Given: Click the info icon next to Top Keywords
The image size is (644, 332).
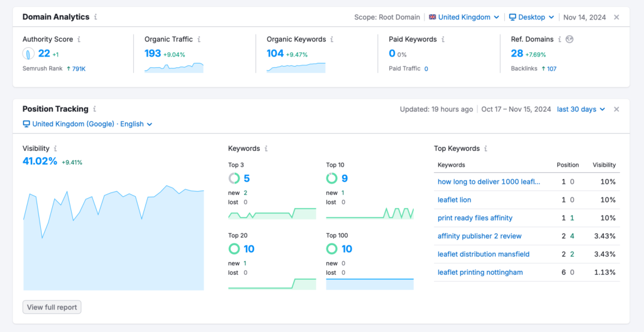Looking at the screenshot, I should 486,149.
